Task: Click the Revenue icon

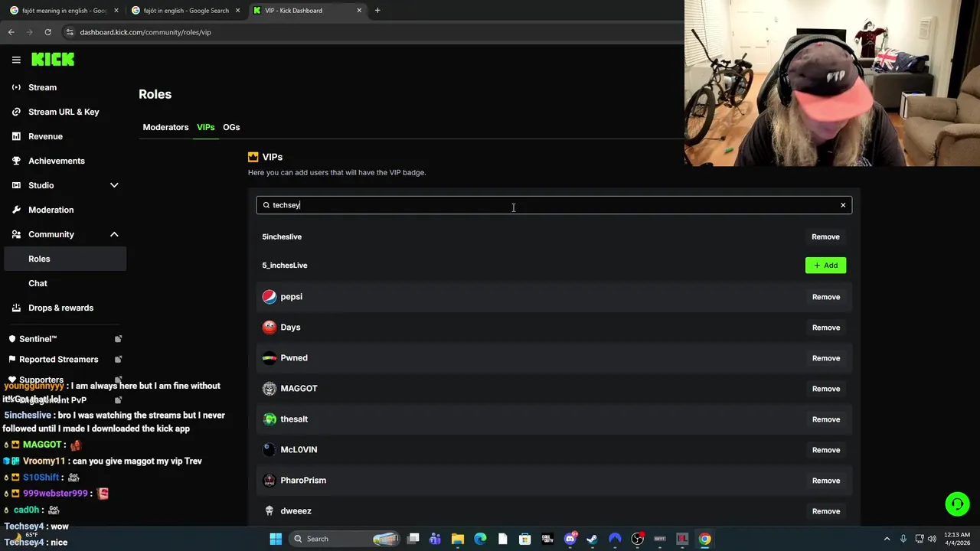Action: click(16, 136)
